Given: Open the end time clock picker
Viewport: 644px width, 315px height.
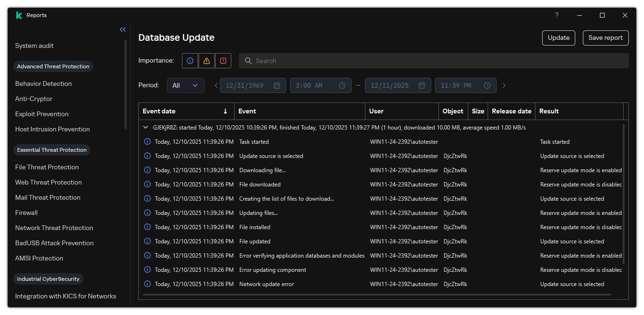Looking at the screenshot, I should click(487, 85).
